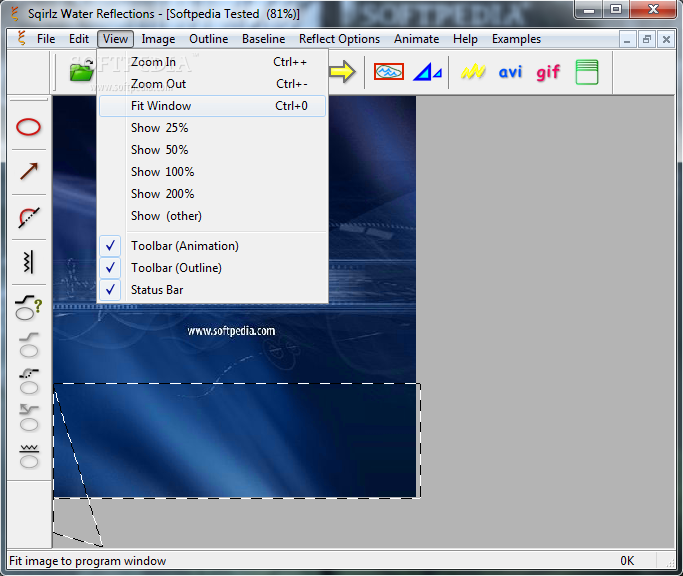Click the blue triangles reflect icon
The image size is (683, 576).
click(427, 72)
